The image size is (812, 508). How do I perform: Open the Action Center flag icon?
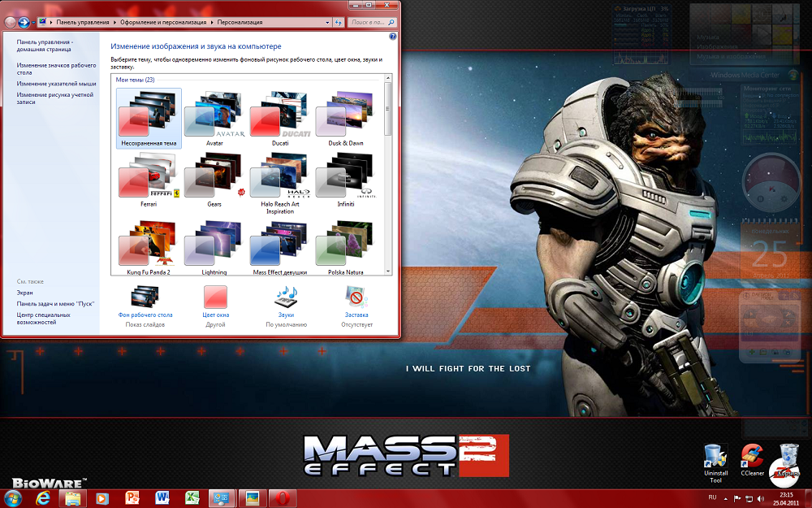[x=737, y=499]
